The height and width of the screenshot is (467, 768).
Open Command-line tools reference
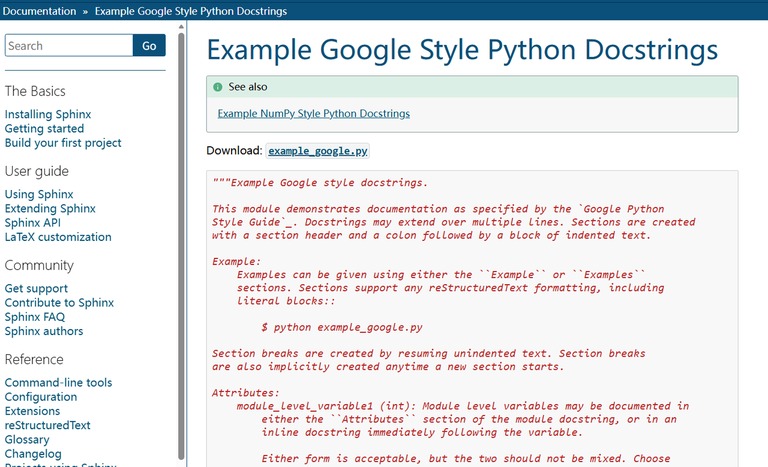click(x=58, y=382)
